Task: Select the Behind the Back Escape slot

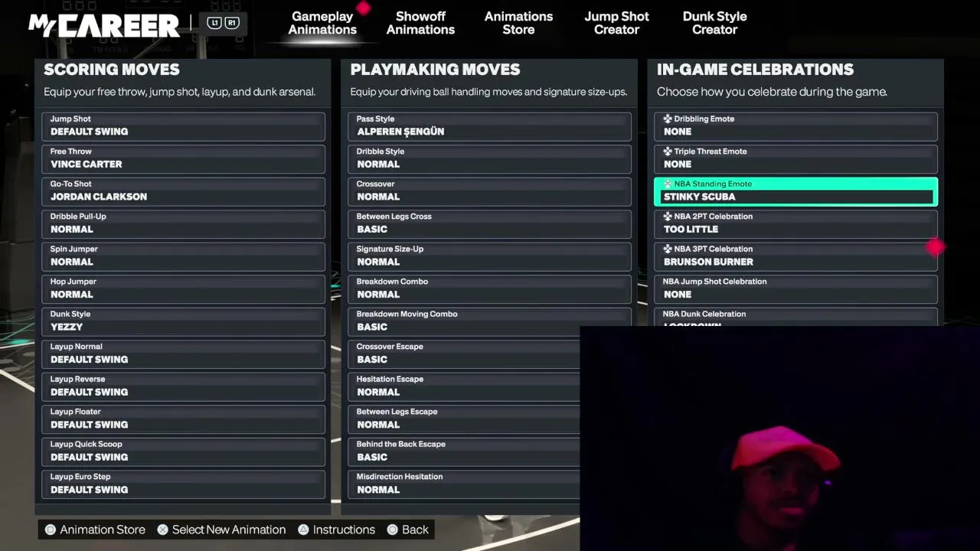Action: [x=464, y=452]
